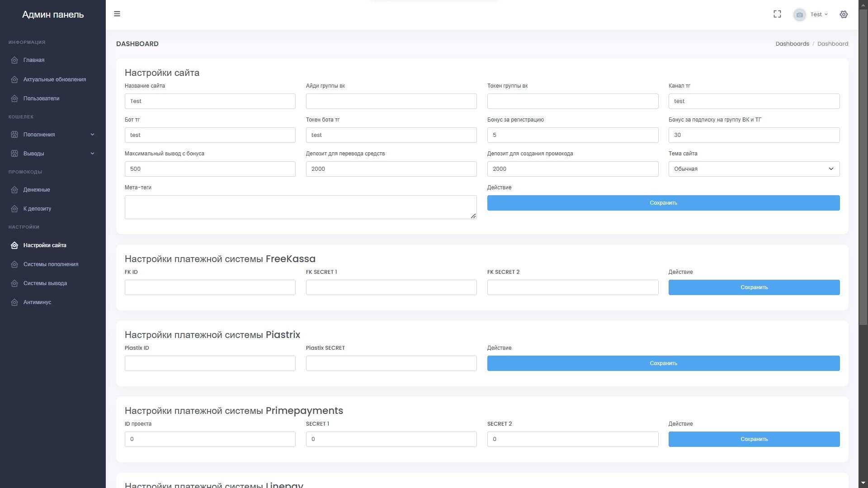Save the Piastrix payment settings
This screenshot has width=868, height=488.
[663, 363]
